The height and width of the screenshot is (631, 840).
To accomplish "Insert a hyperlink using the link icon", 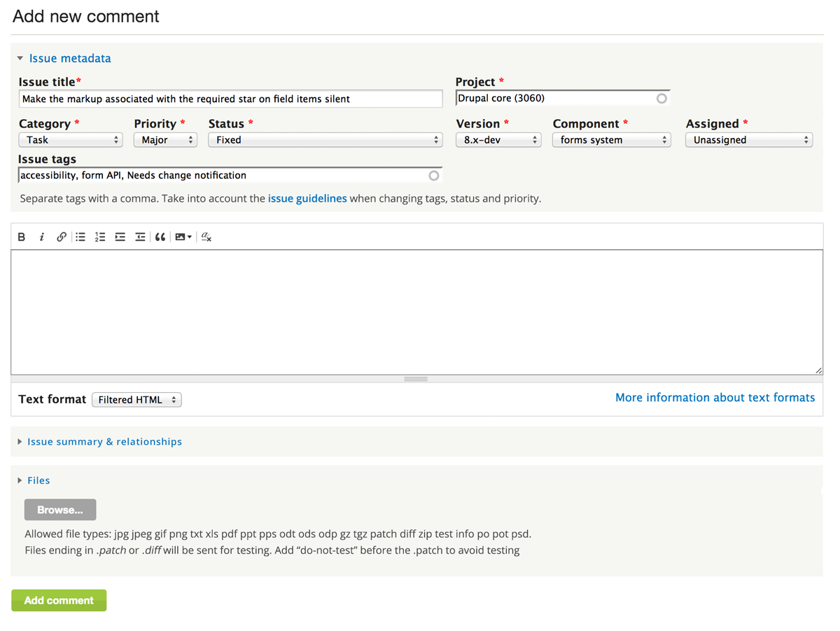I will [x=62, y=237].
